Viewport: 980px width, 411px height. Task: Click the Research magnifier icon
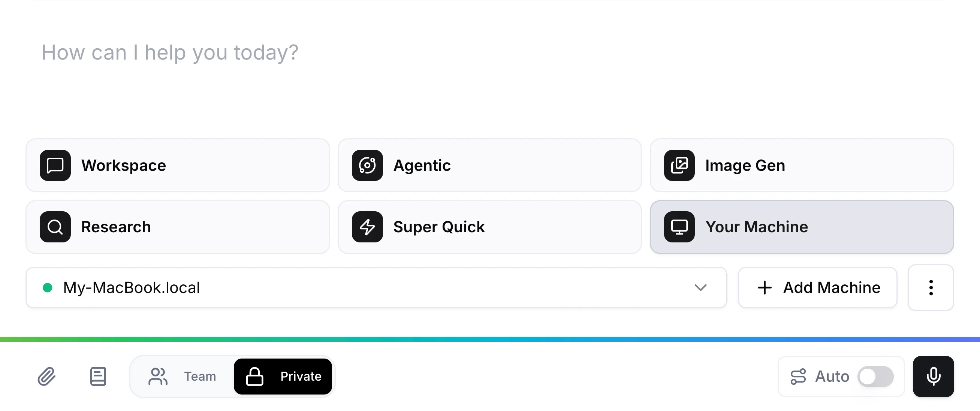tap(55, 227)
